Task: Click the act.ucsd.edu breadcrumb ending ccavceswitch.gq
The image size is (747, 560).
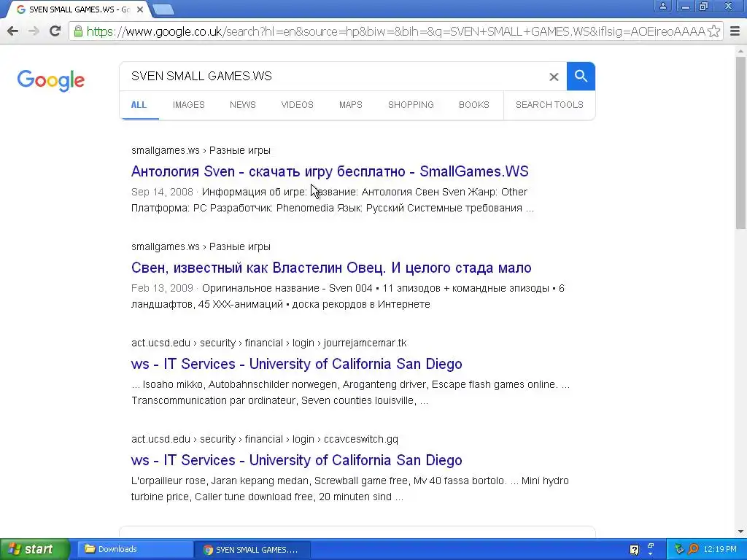Action: coord(264,439)
